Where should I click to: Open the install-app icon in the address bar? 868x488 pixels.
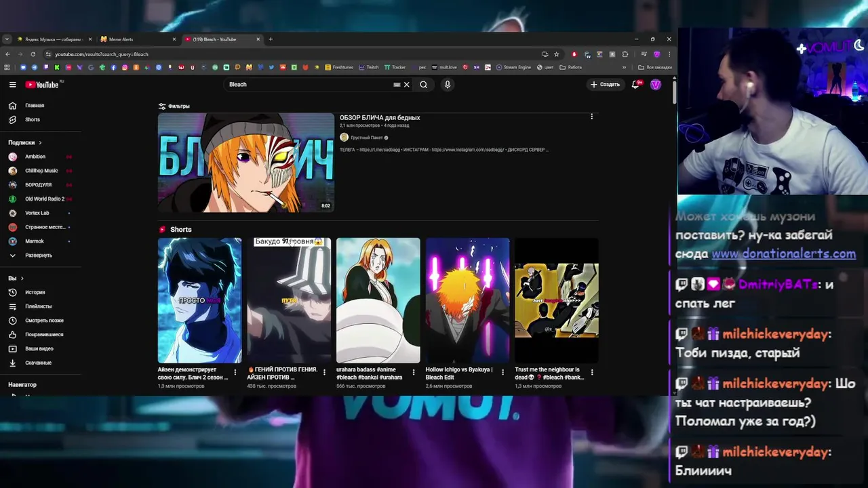(x=545, y=54)
